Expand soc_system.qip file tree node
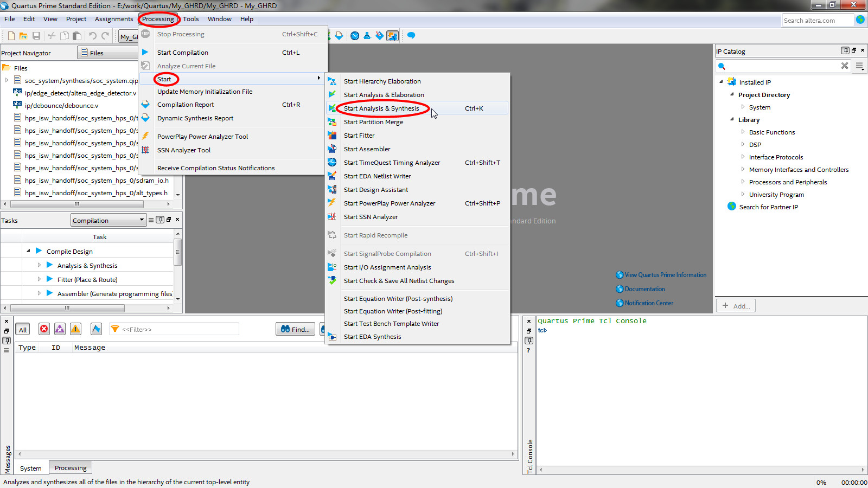The width and height of the screenshot is (868, 488). point(7,80)
